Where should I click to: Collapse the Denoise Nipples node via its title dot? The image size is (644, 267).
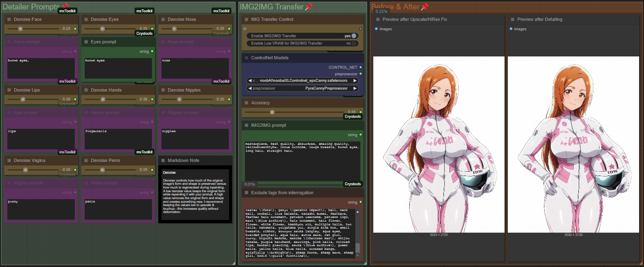(163, 90)
